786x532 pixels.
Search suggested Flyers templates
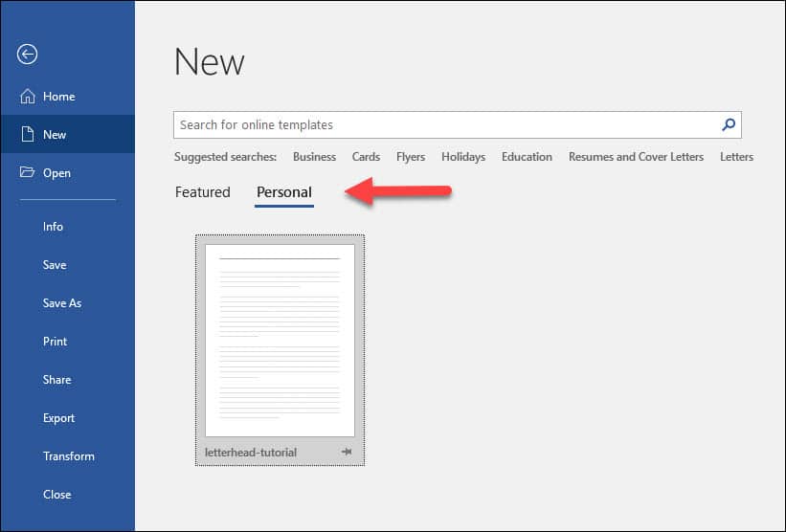click(x=411, y=157)
